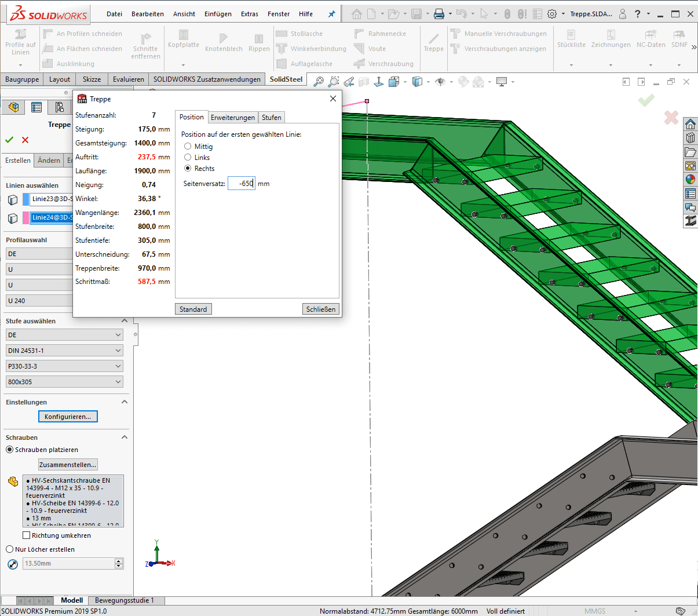Screen dimensions: 698x616
Task: Open the Extras menu
Action: (250, 14)
